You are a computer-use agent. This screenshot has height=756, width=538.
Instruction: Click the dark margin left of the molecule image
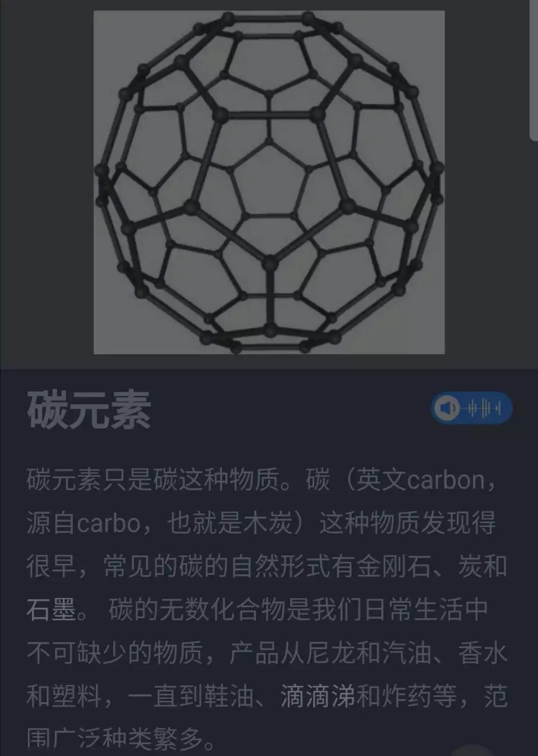[47, 182]
